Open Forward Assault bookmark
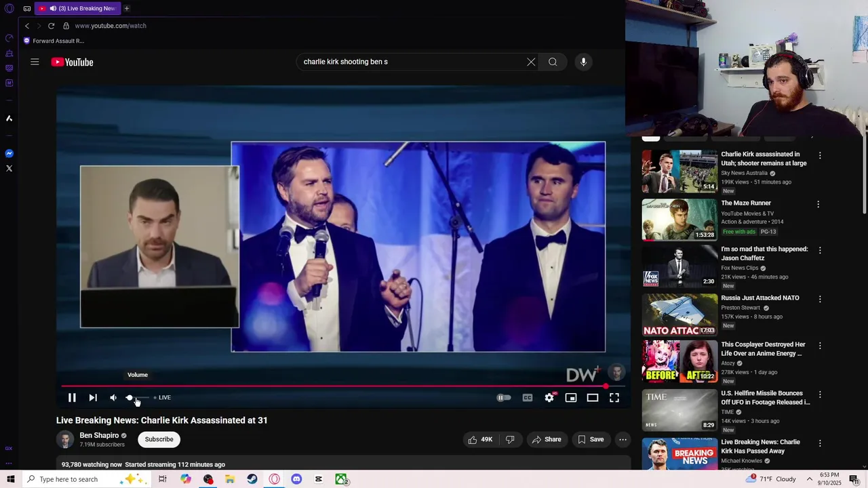This screenshot has height=488, width=868. (x=54, y=41)
